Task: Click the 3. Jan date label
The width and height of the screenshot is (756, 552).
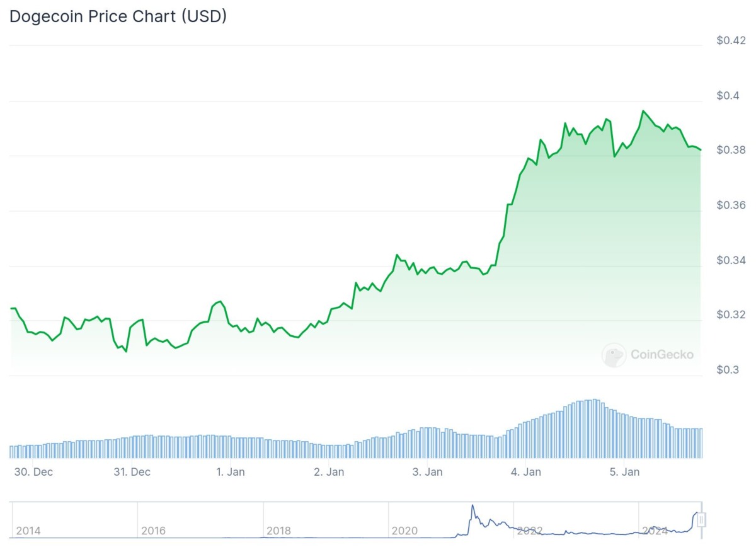Action: (x=427, y=472)
